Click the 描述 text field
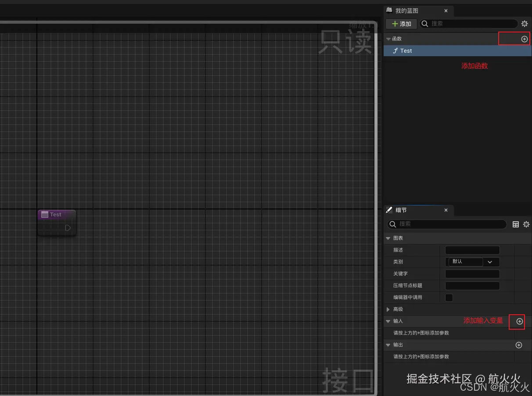The width and height of the screenshot is (532, 396). tap(473, 250)
